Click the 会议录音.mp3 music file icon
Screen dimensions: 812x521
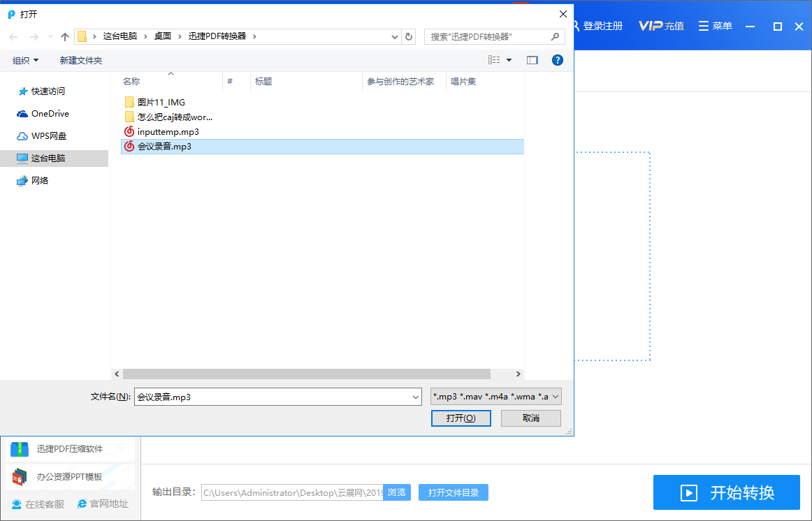pyautogui.click(x=129, y=147)
